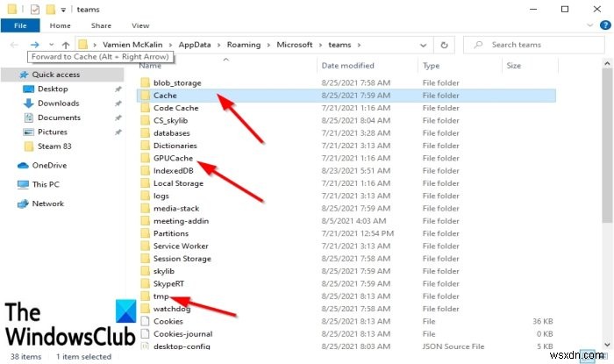Select the meeting-addin folder icon
The width and height of the screenshot is (614, 364).
tap(146, 221)
